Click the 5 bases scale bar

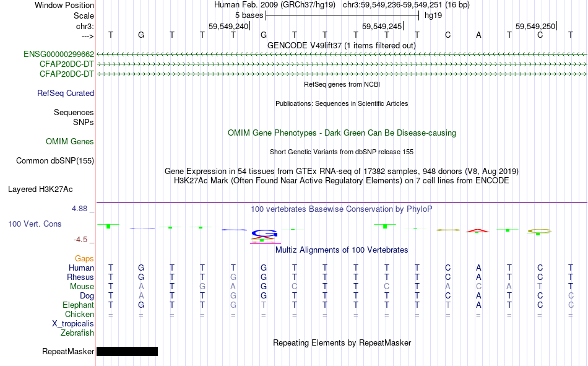point(342,15)
